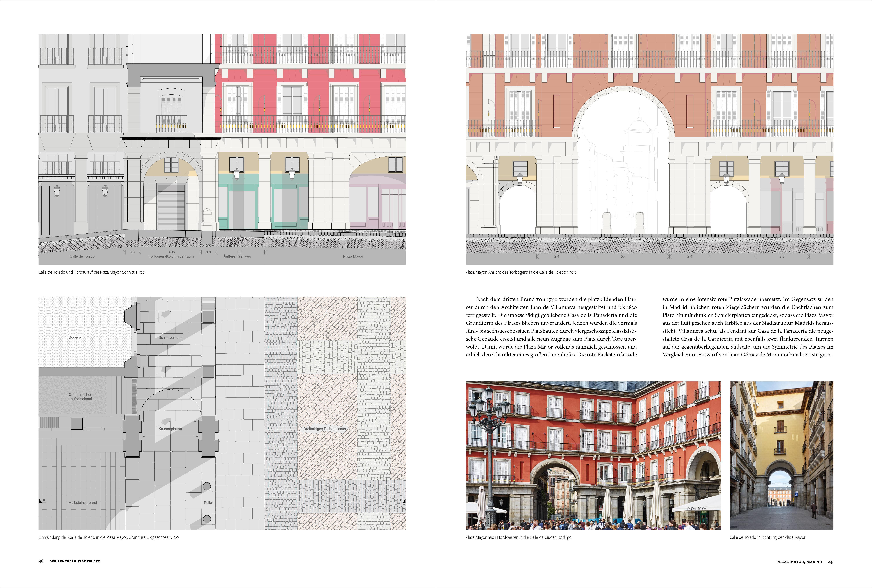Click the Bodega label in the plan
This screenshot has height=588, width=872.
tap(75, 337)
